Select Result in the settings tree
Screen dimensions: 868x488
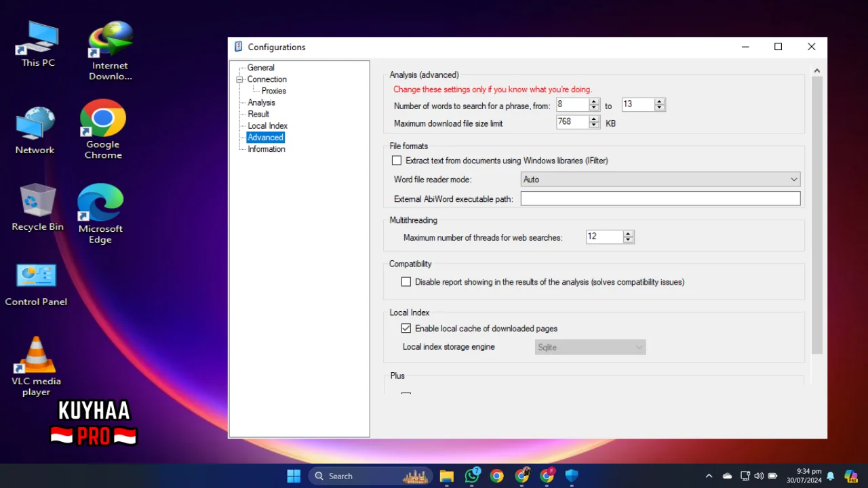point(258,114)
